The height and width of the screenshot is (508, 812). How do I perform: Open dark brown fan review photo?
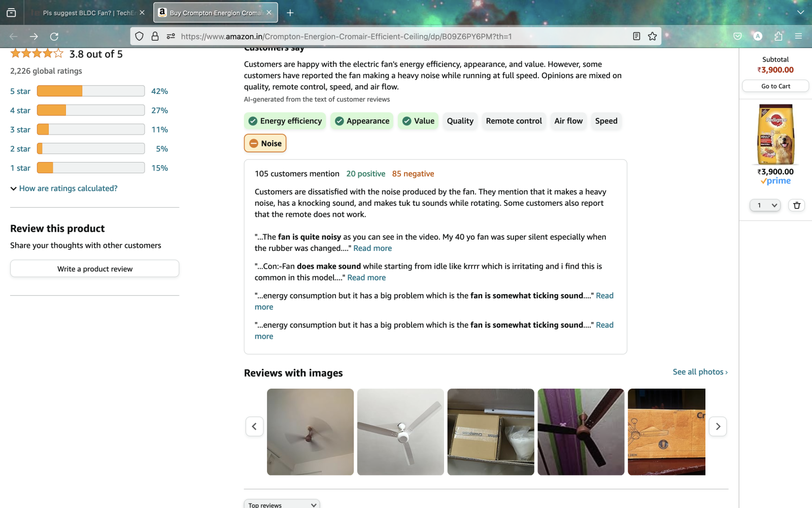pyautogui.click(x=581, y=432)
